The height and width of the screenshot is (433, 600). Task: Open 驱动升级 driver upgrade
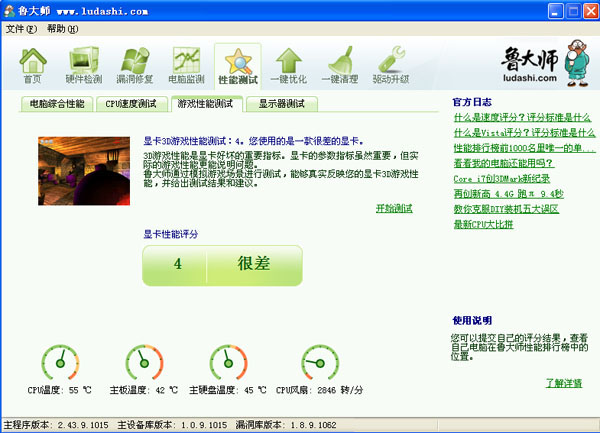point(391,66)
